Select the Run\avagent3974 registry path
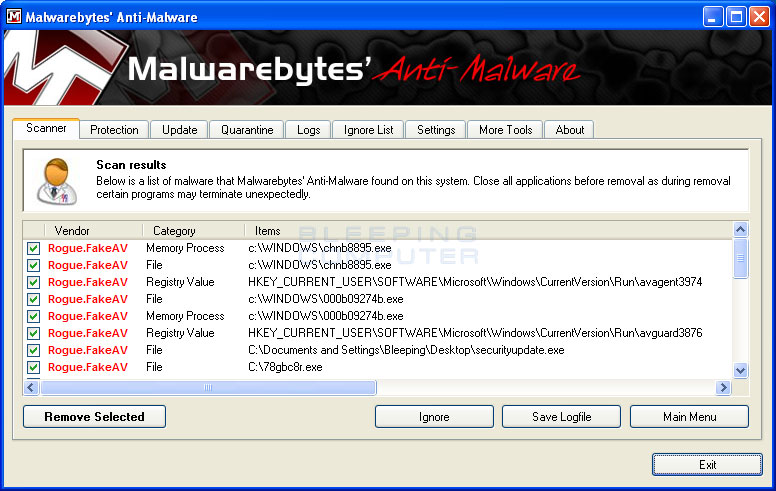 [475, 282]
